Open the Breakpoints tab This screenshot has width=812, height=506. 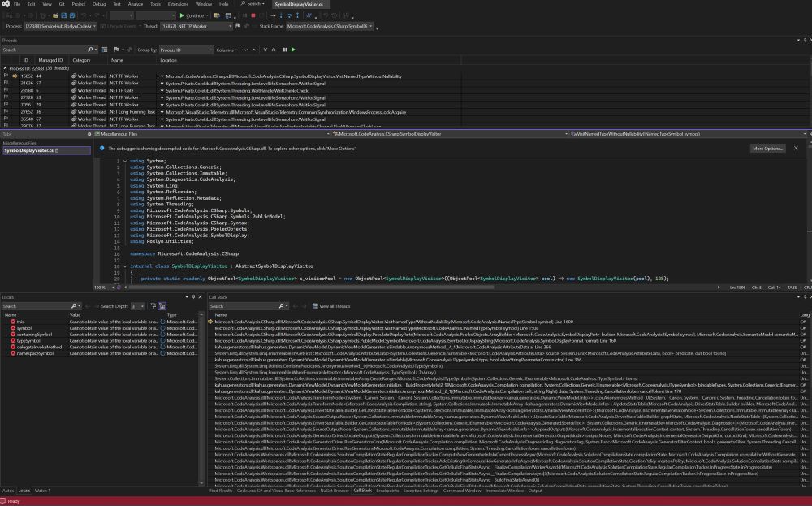(387, 491)
